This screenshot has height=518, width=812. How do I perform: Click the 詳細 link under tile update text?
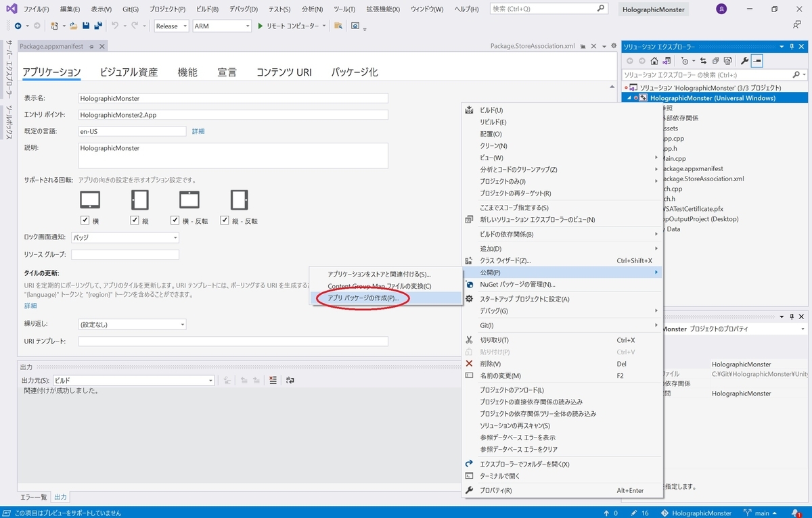tap(30, 306)
